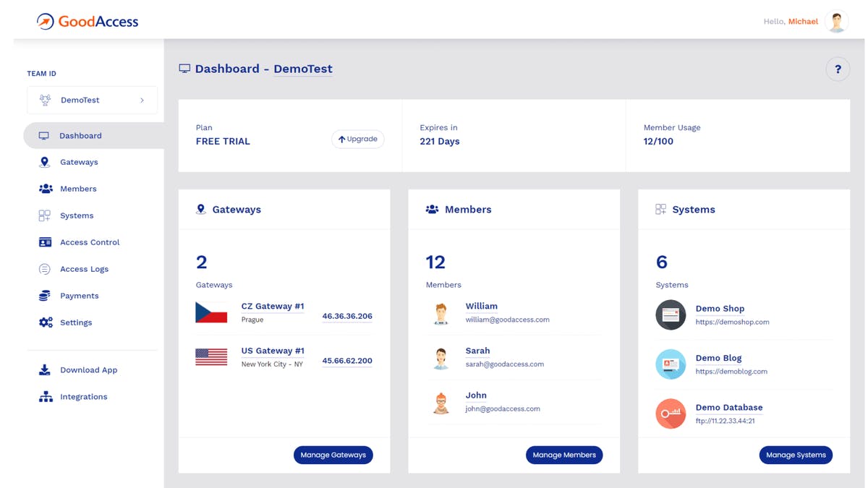
Task: Open CZ Gateway #1 link
Action: [x=273, y=307]
